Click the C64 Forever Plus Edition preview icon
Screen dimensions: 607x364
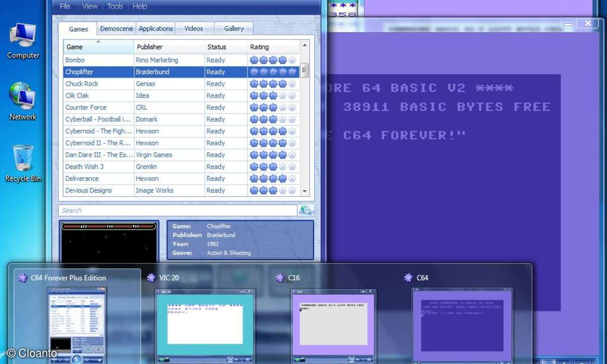(22, 278)
